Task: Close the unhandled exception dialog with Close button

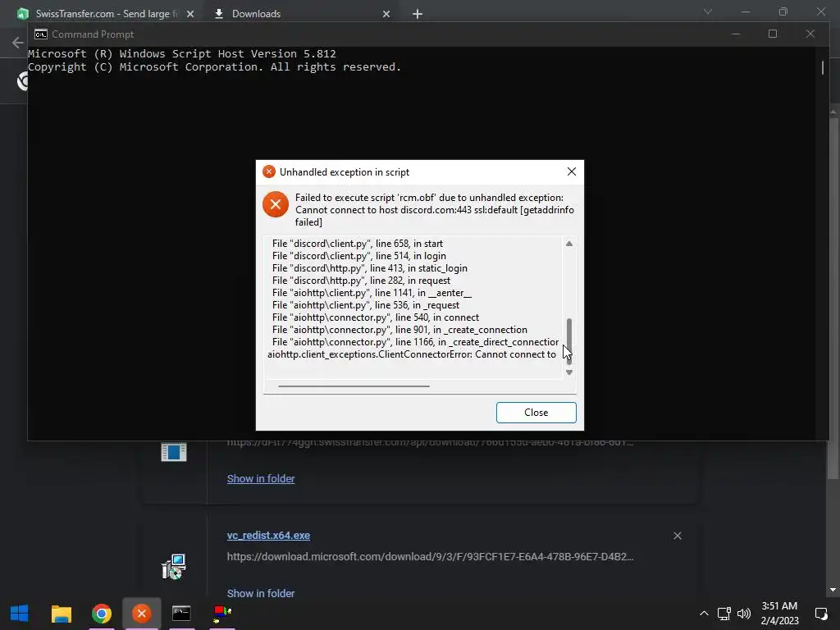Action: (536, 413)
